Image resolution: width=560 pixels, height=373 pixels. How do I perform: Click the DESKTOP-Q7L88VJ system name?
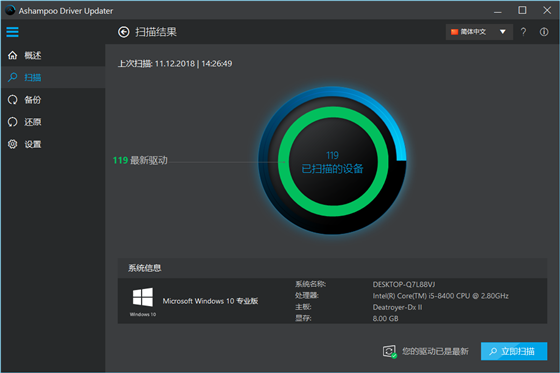click(404, 284)
